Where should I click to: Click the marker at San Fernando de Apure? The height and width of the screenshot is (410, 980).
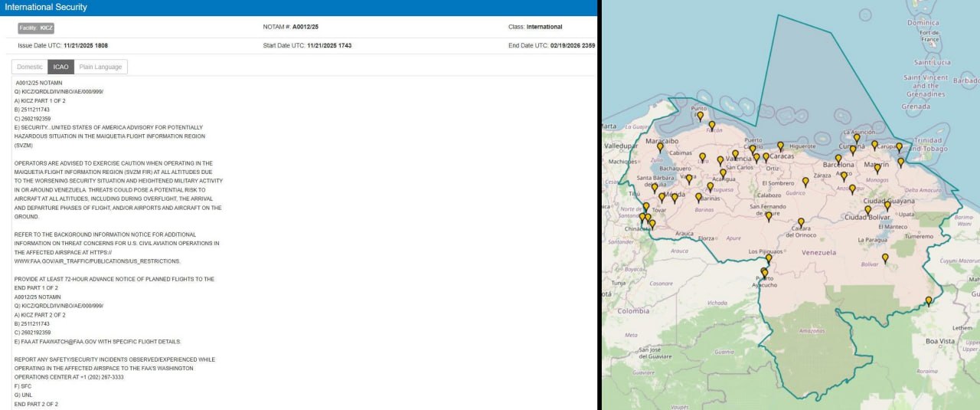[769, 216]
